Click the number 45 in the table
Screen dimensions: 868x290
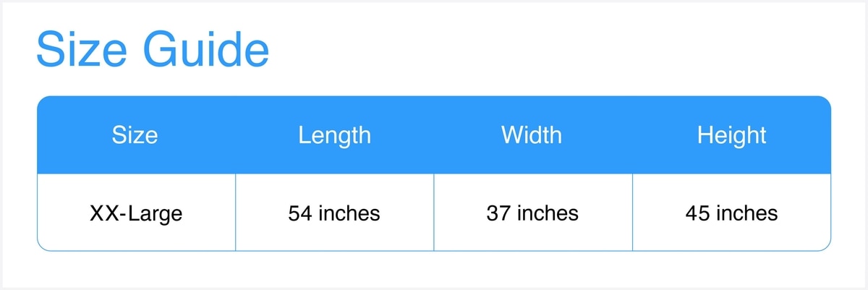[697, 213]
